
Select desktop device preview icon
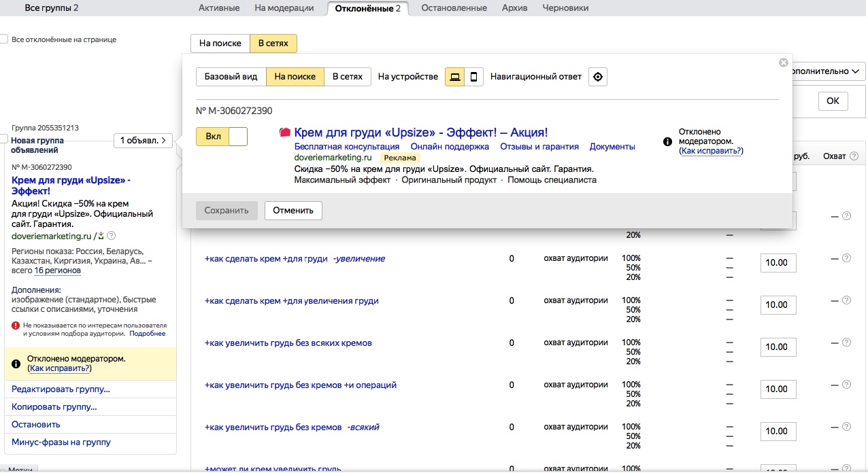pyautogui.click(x=455, y=77)
